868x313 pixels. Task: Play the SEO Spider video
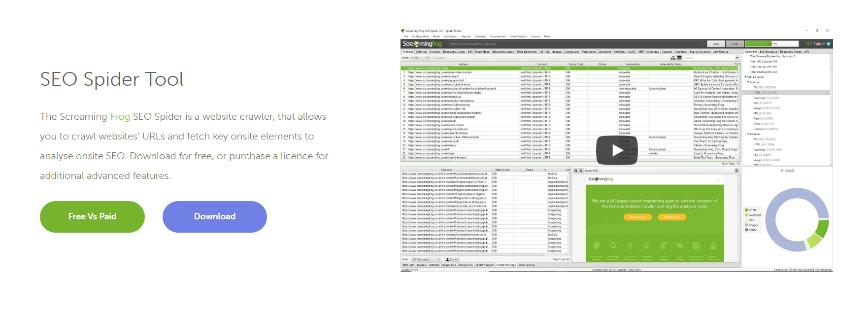click(616, 150)
